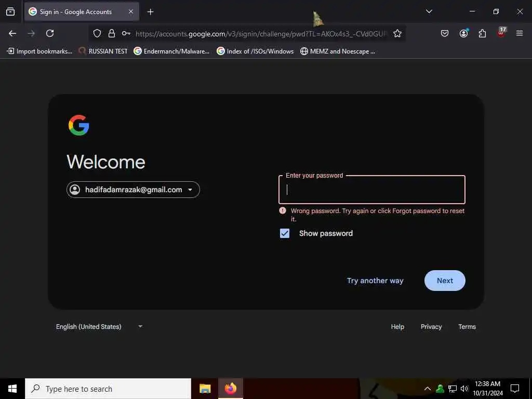532x399 pixels.
Task: Open the Terms link
Action: pos(467,326)
